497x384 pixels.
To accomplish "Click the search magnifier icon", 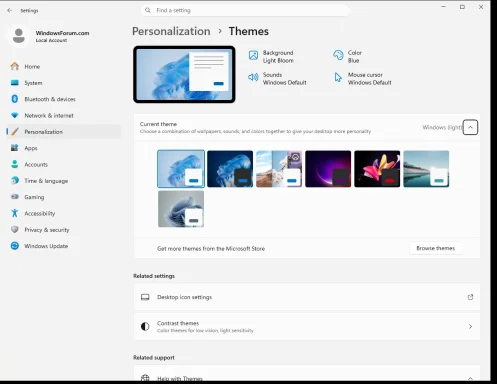I will (x=148, y=10).
